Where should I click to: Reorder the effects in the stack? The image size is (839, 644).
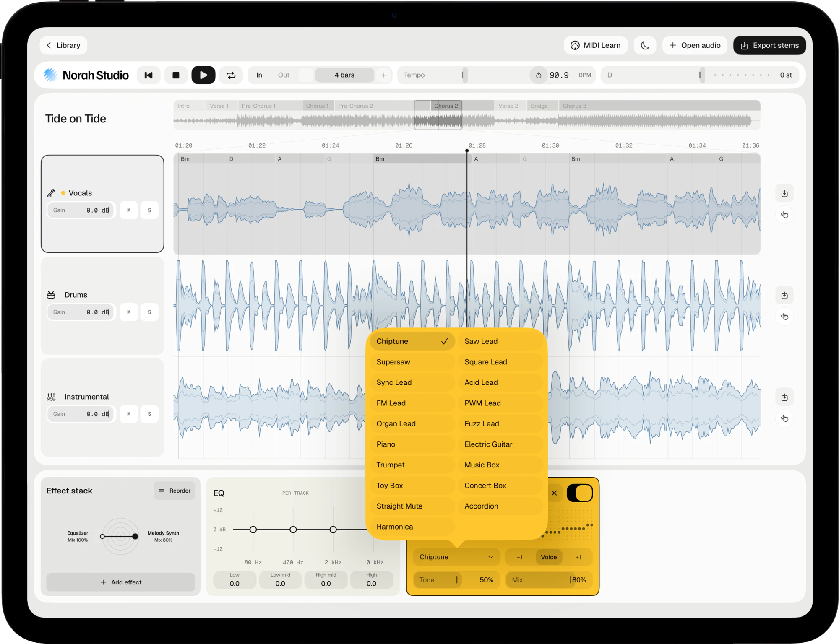[175, 491]
